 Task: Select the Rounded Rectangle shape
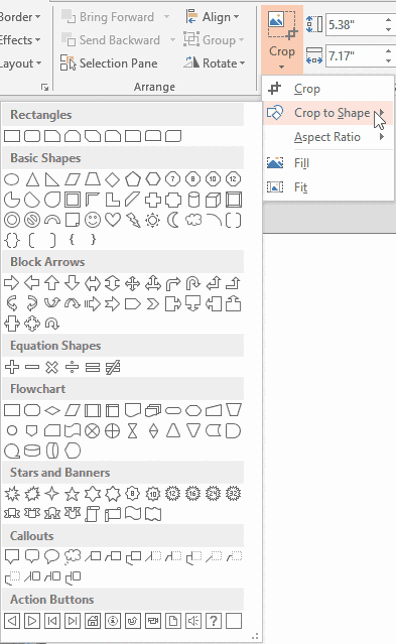tap(32, 136)
